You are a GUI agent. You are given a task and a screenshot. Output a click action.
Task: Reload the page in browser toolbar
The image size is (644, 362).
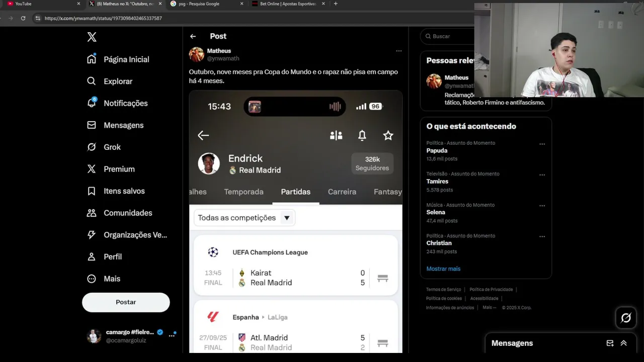(23, 18)
